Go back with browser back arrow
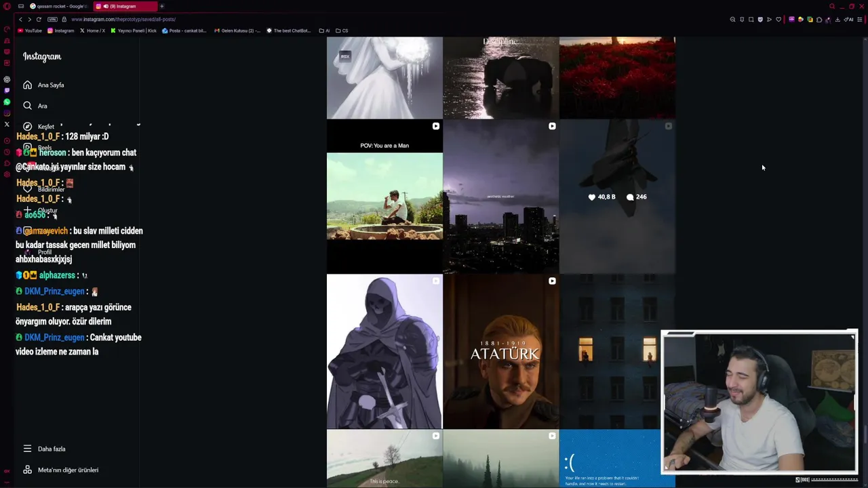This screenshot has width=868, height=488. (20, 19)
